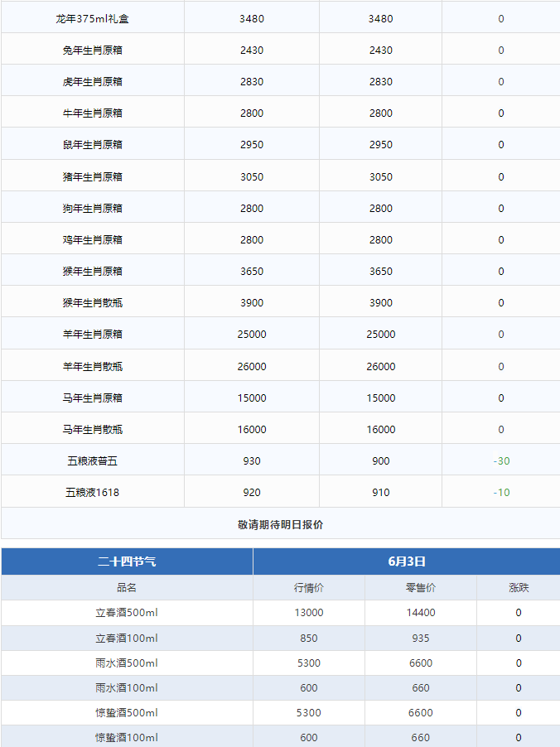Click the 6月3日 date header

pos(406,561)
